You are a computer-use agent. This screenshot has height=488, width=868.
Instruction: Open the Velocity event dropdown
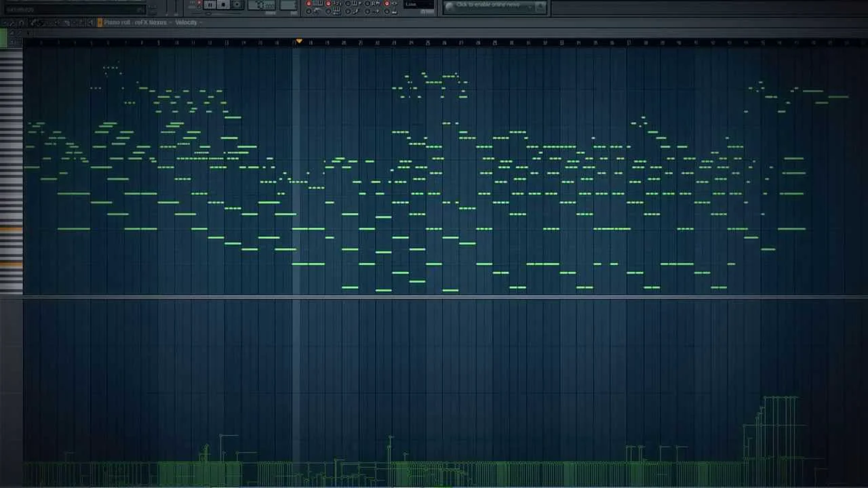[x=187, y=22]
